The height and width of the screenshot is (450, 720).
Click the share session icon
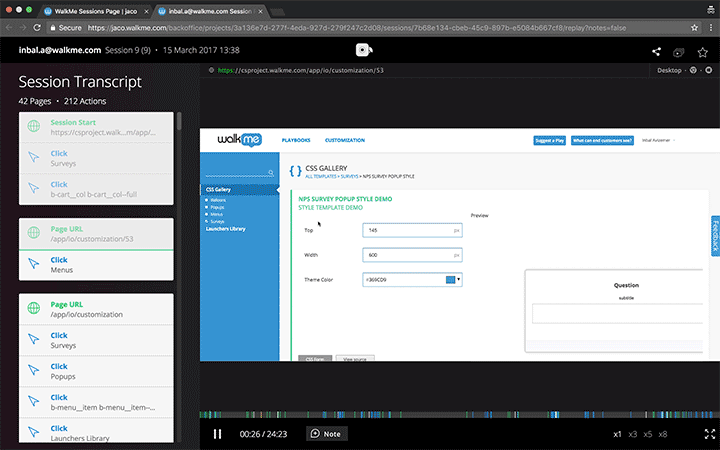pos(656,51)
